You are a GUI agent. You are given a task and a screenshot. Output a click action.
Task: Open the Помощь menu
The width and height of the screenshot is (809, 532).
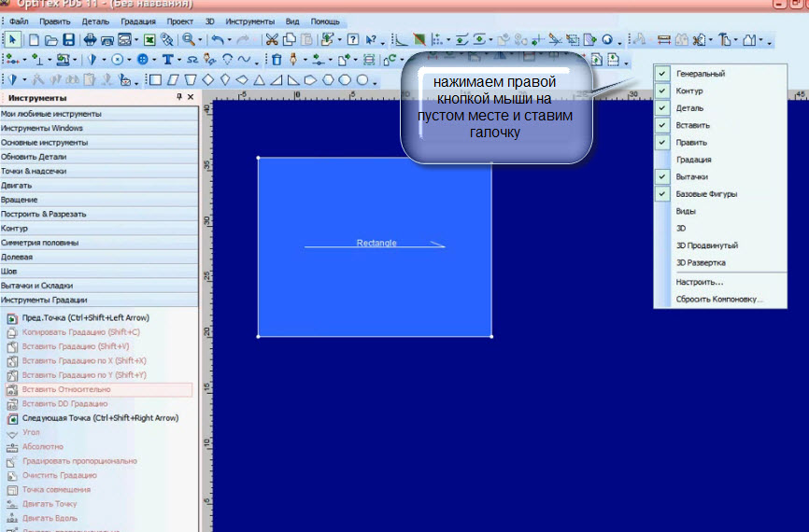(324, 21)
